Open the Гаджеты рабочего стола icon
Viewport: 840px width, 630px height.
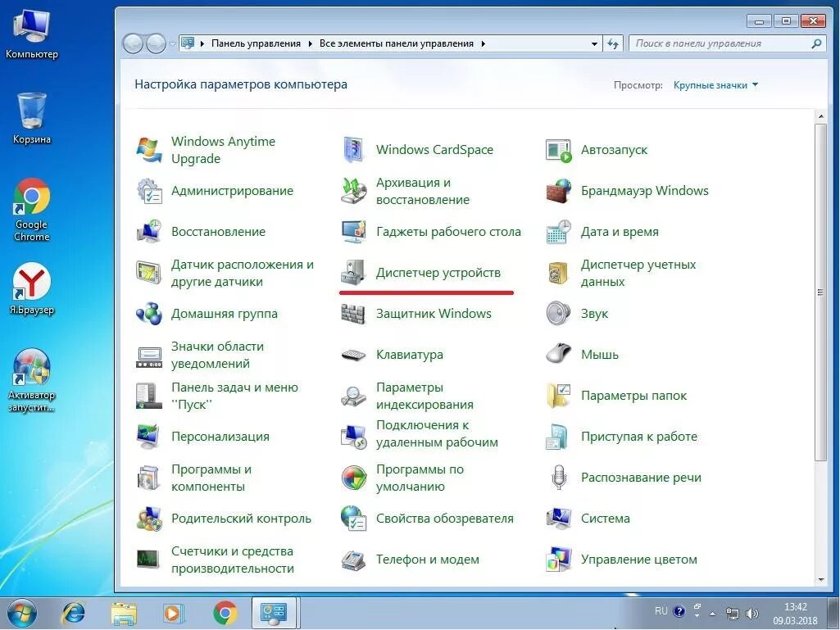coord(353,232)
